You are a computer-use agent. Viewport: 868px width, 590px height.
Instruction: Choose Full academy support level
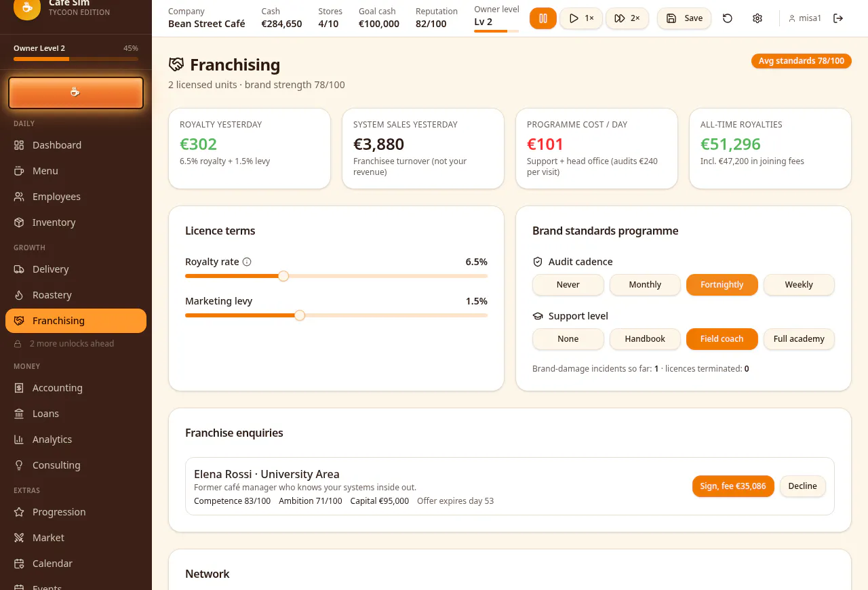pyautogui.click(x=799, y=339)
